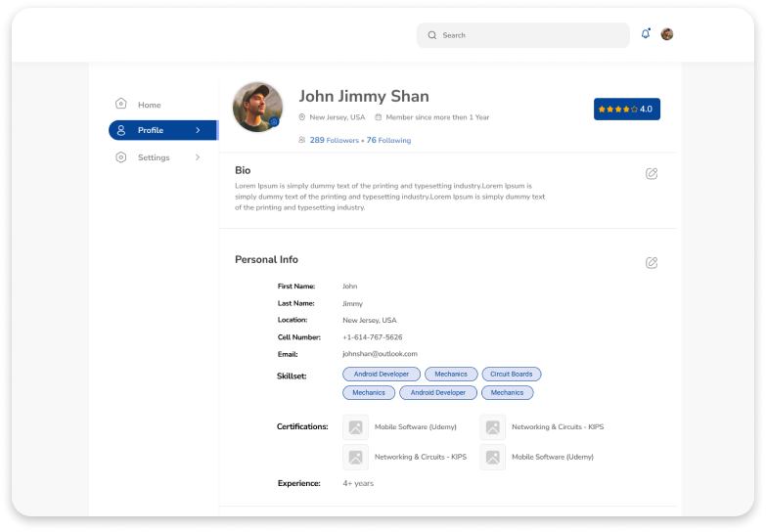Click the first Android Developer skill tag
This screenshot has height=532, width=766.
(382, 374)
